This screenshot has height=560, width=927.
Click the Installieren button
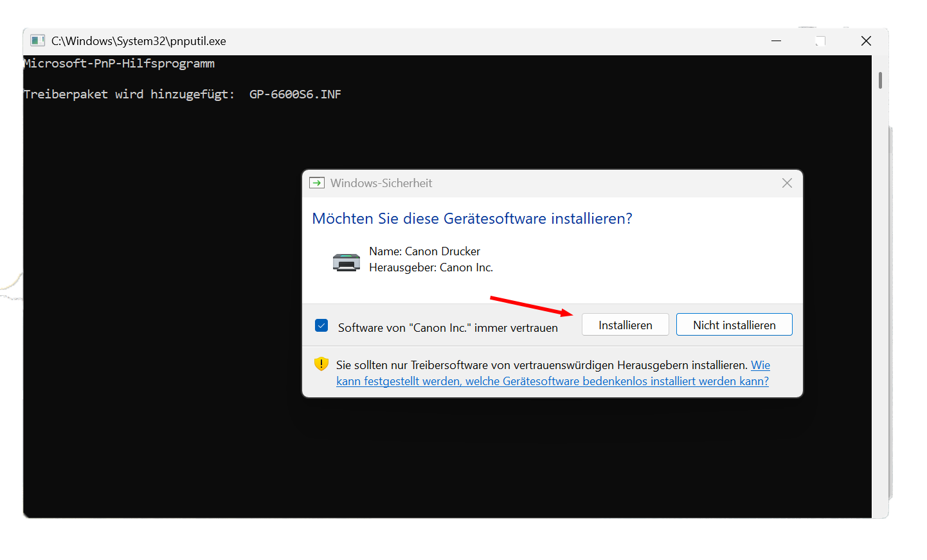(x=625, y=325)
